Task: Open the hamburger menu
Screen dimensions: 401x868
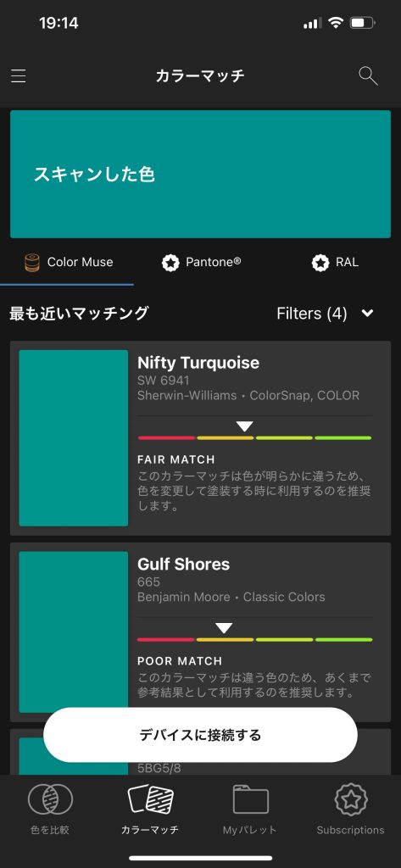Action: 19,75
